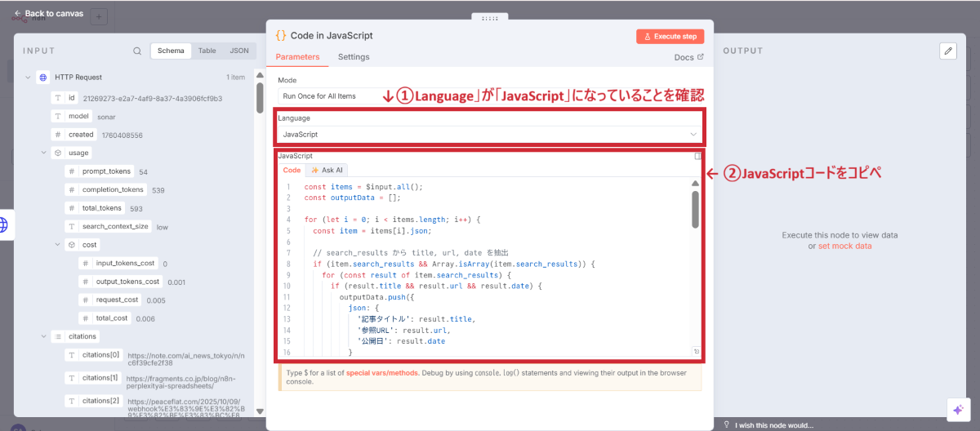
Task: Click the pencil edit icon in Output panel
Action: [947, 51]
